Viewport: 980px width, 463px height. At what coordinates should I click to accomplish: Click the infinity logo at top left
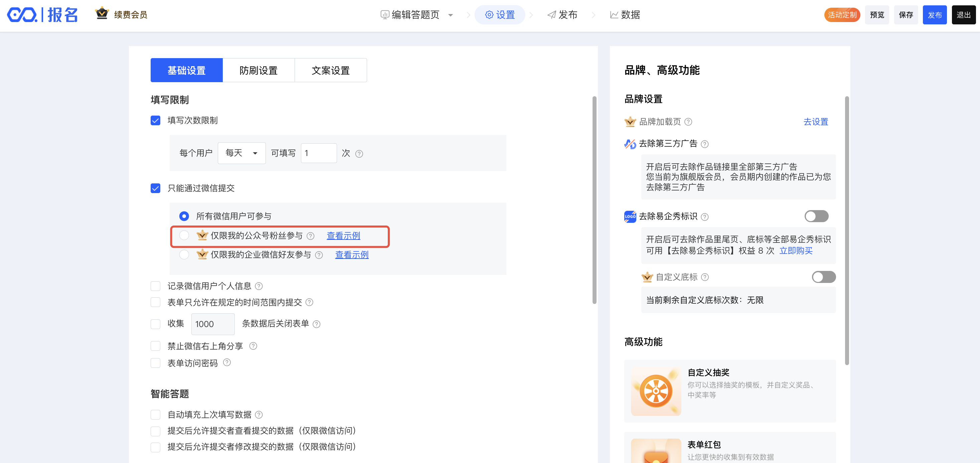click(x=22, y=15)
